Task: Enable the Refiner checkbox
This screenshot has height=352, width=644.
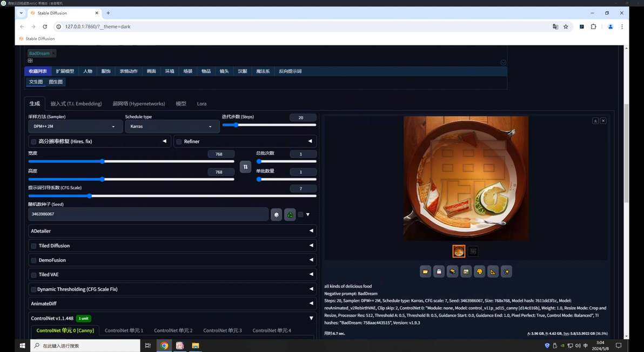Action: [x=179, y=142]
